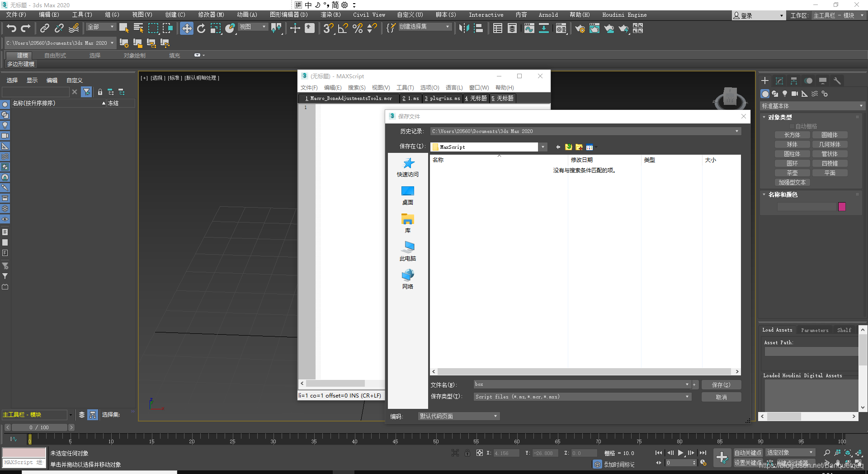Switch to Hierarchy command panel tab
This screenshot has width=868, height=474.
click(794, 81)
